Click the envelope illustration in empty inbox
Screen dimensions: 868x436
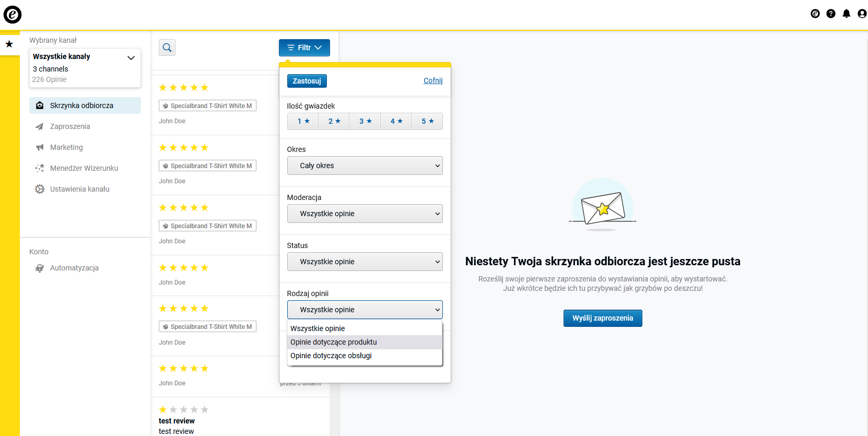click(603, 204)
